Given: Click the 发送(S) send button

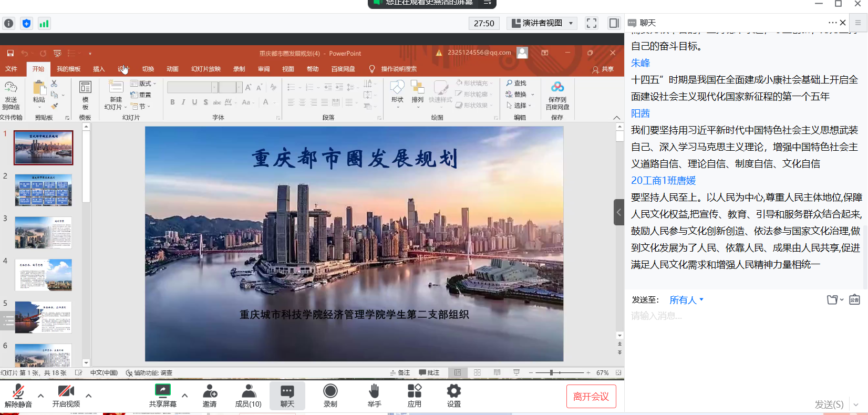Looking at the screenshot, I should 829,404.
